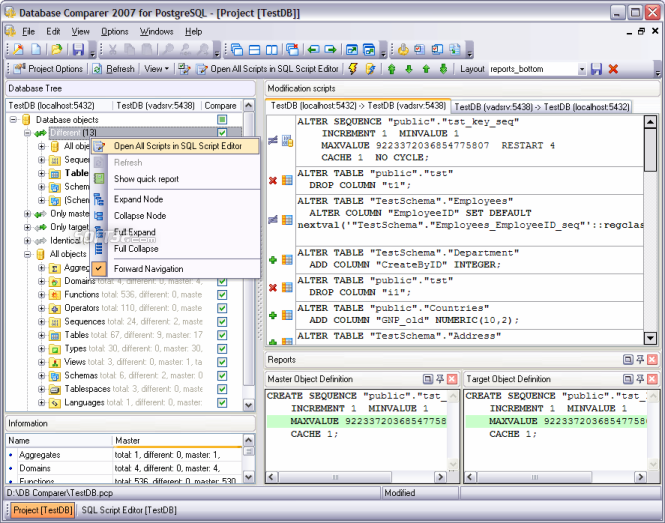Image resolution: width=665 pixels, height=523 pixels.
Task: Click the tile windows horizontally icon
Action: 254,50
